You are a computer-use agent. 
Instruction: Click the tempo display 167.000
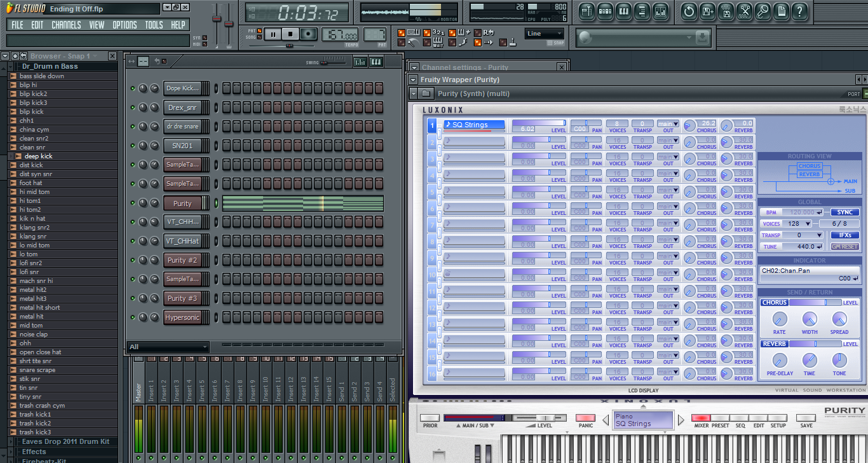(x=340, y=34)
